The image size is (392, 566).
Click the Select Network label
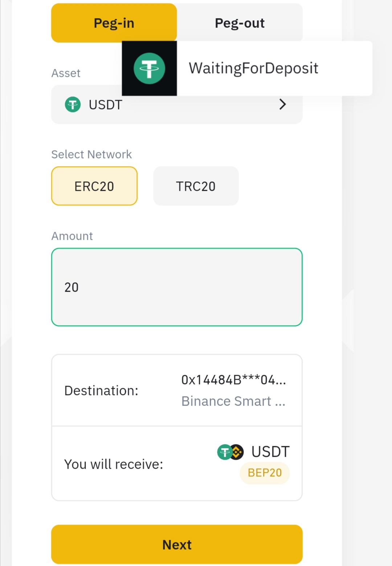91,155
